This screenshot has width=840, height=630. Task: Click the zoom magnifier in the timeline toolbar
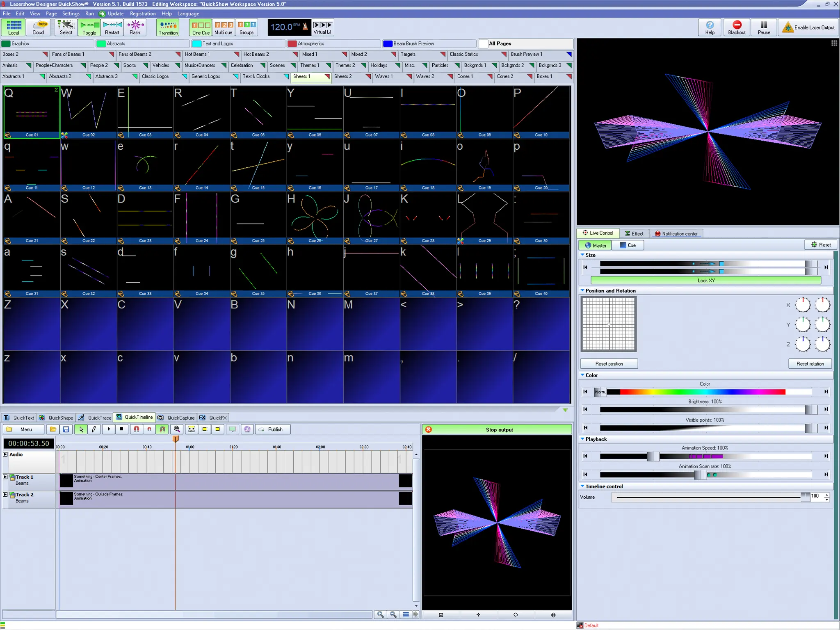pyautogui.click(x=177, y=429)
